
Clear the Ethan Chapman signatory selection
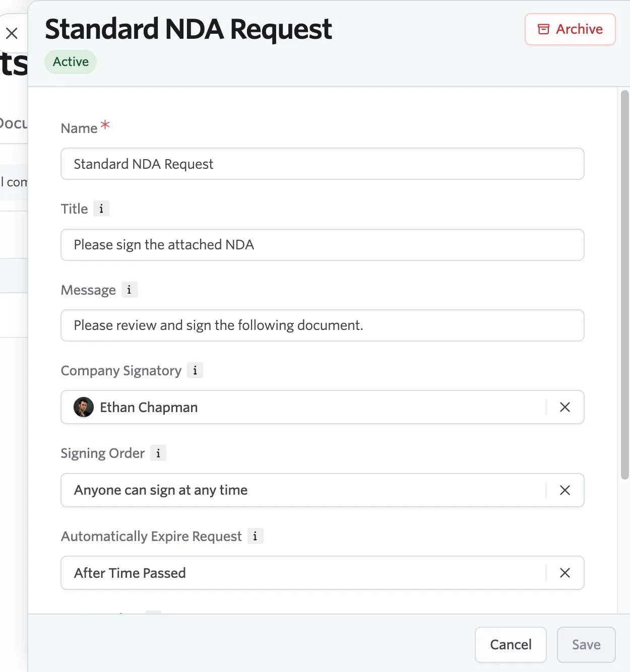(565, 407)
